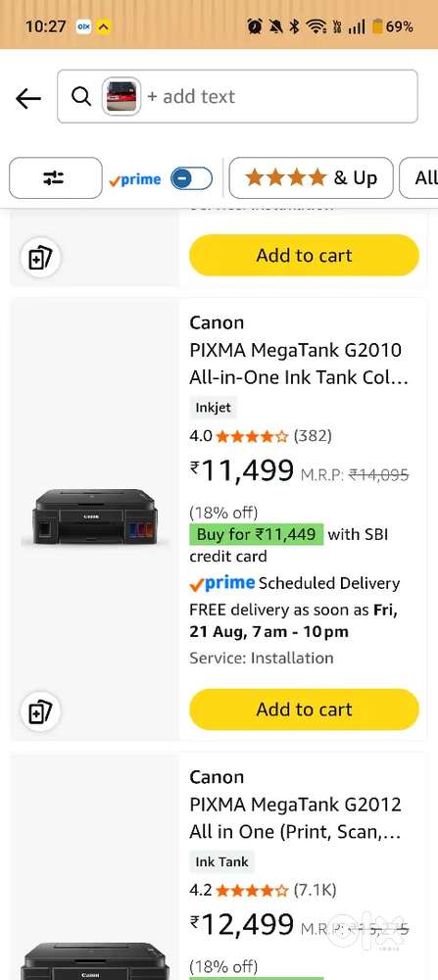
Task: Open the filters sliders icon button
Action: (x=56, y=178)
